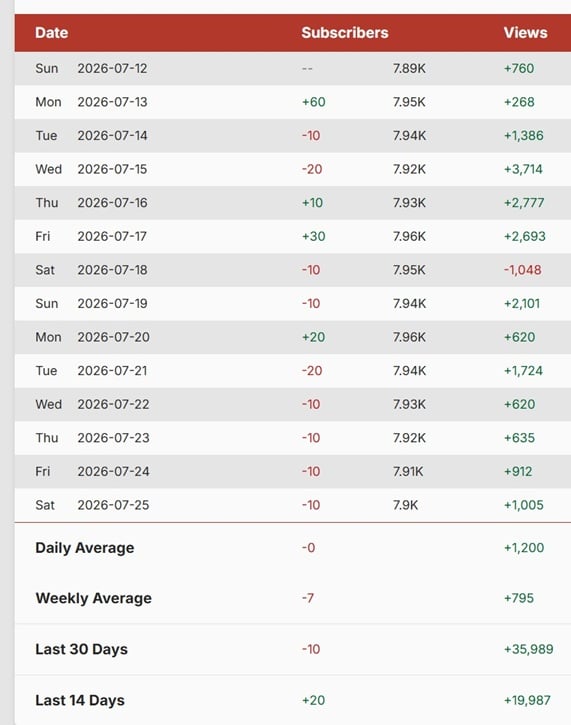Click the 7.96K subscriber total on 2026-07-17
Viewport: 571px width, 725px height.
pos(409,236)
